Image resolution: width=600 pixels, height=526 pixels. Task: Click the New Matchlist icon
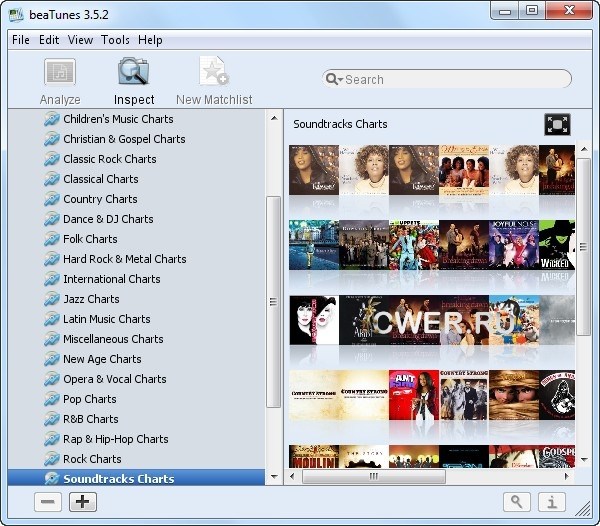tap(213, 74)
